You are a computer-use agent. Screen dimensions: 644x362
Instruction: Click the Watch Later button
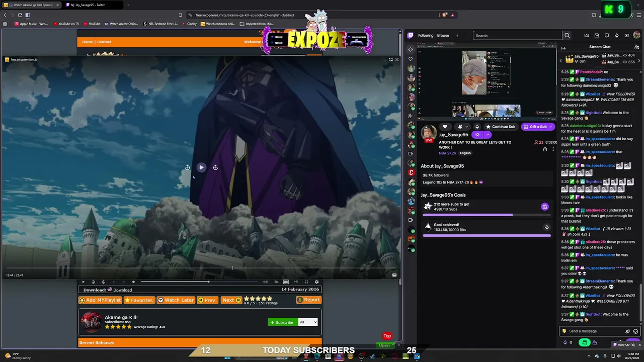(x=176, y=300)
